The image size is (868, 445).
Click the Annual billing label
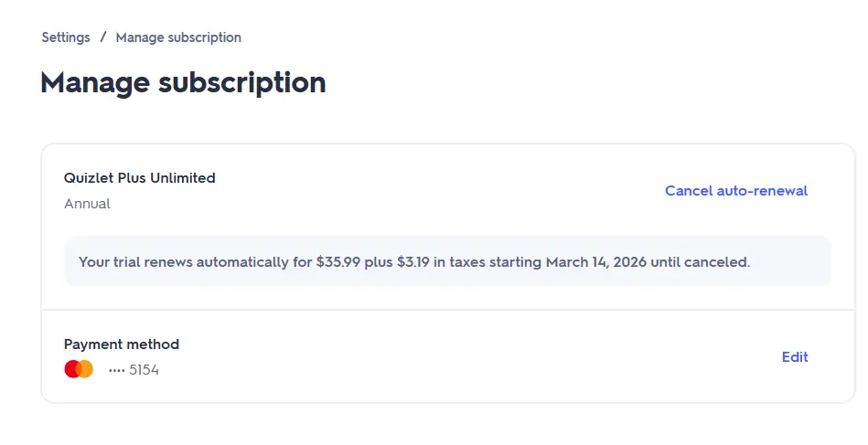(x=87, y=204)
